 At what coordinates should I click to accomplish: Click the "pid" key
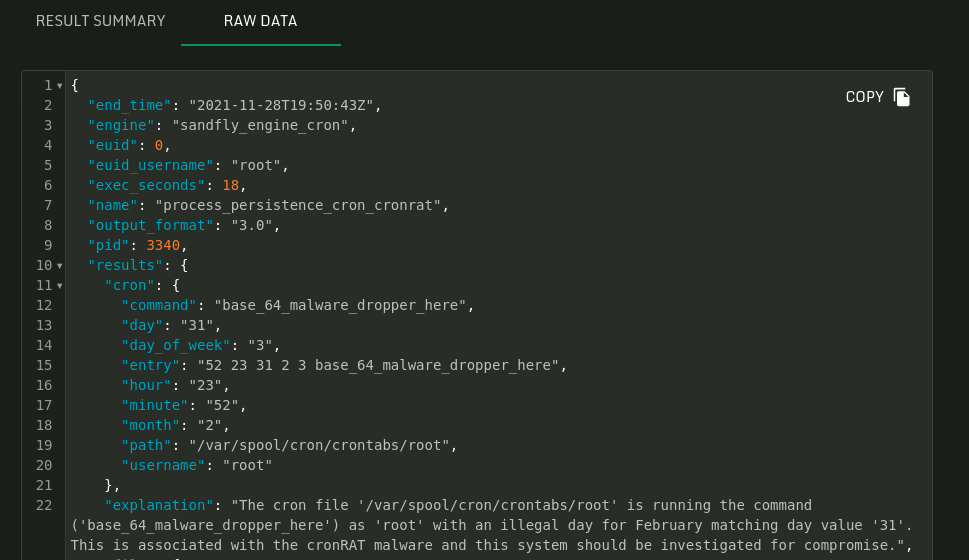(109, 245)
